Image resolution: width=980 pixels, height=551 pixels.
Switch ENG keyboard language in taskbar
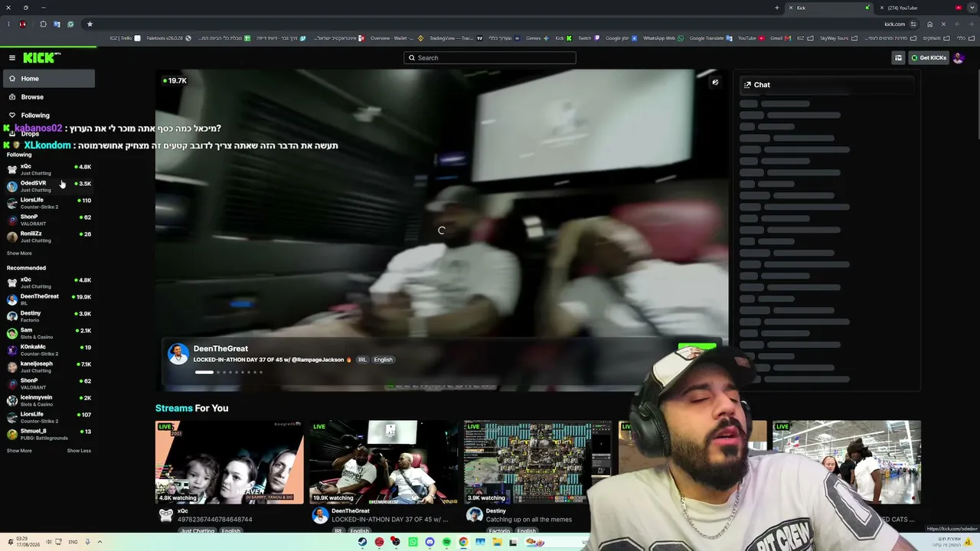coord(73,542)
